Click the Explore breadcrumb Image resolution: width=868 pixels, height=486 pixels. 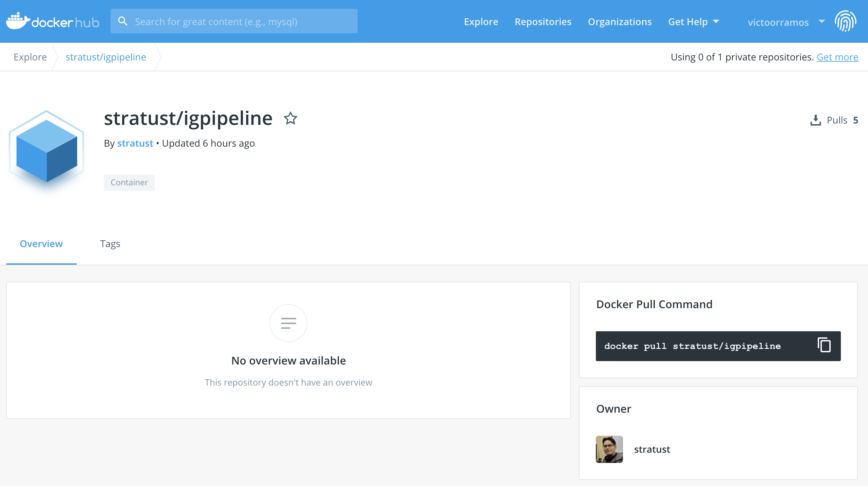point(30,57)
